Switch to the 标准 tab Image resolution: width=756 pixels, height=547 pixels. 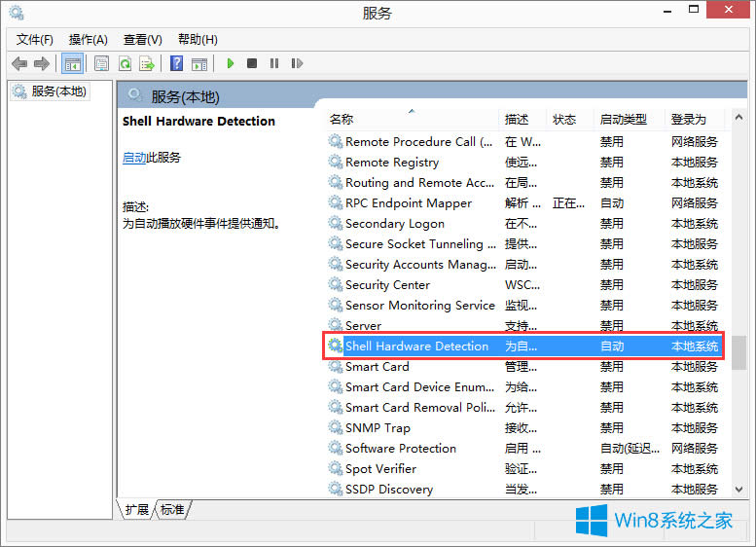(172, 509)
